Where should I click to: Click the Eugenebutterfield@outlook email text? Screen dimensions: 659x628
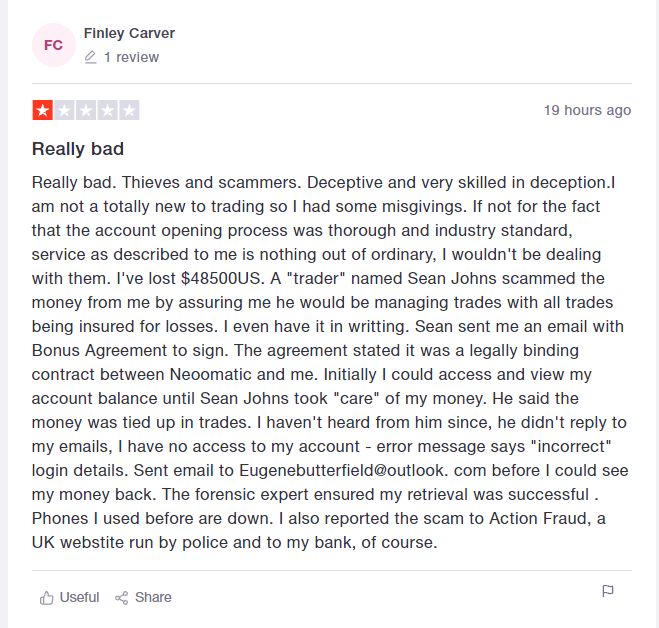tap(341, 470)
